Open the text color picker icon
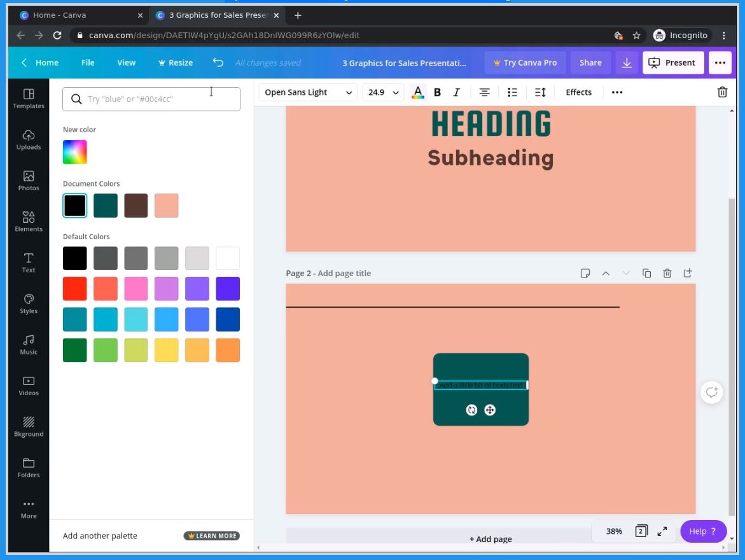The width and height of the screenshot is (745, 560). click(417, 92)
